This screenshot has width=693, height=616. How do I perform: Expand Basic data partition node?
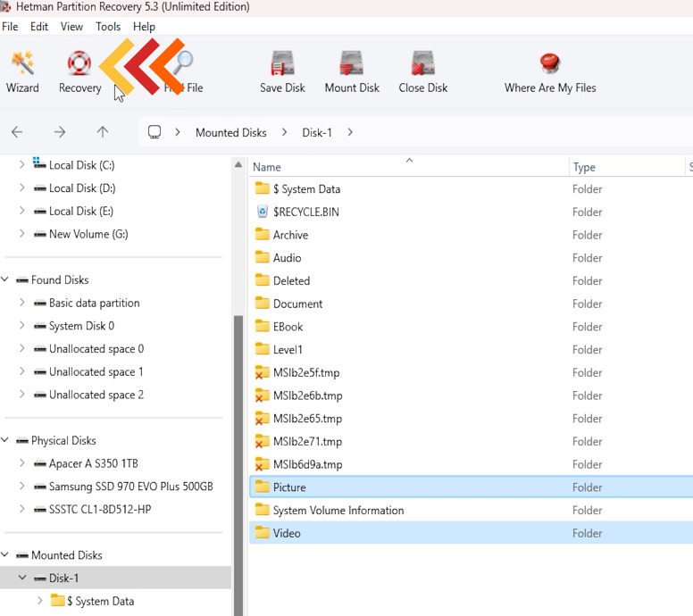click(x=21, y=303)
